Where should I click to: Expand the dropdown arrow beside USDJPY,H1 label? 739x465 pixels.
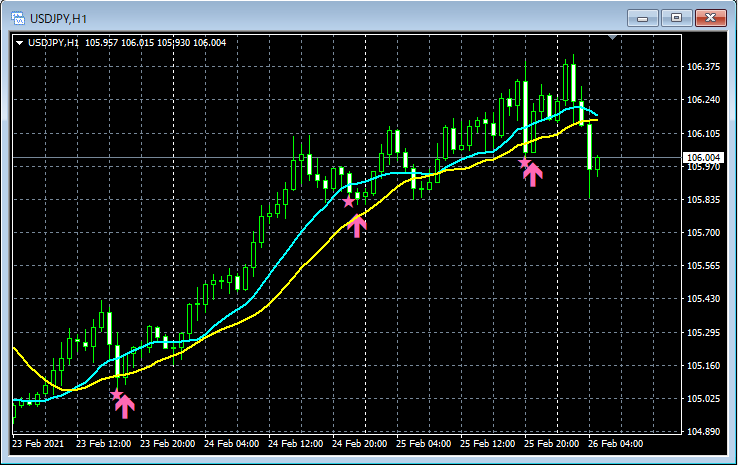(x=20, y=43)
